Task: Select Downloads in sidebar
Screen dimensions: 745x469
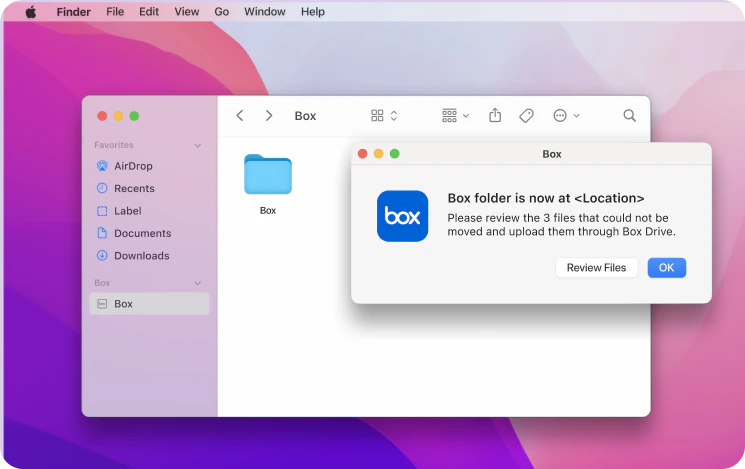Action: [x=149, y=255]
